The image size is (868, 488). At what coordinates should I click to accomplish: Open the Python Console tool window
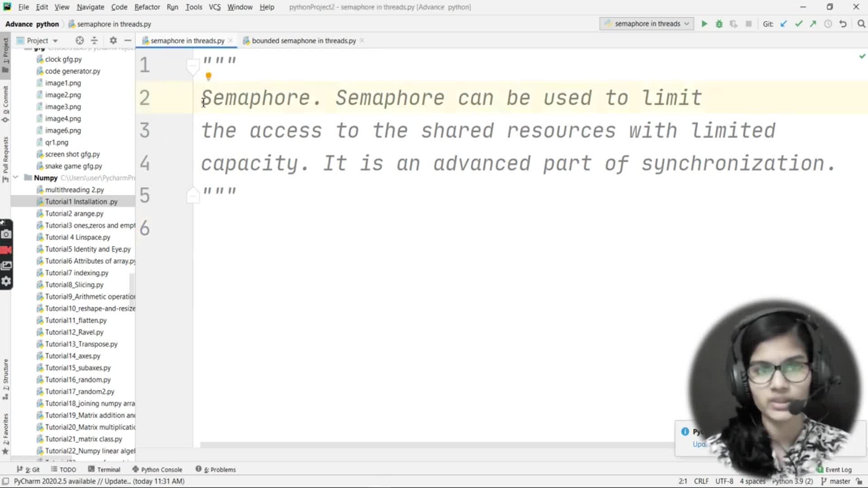coord(157,469)
